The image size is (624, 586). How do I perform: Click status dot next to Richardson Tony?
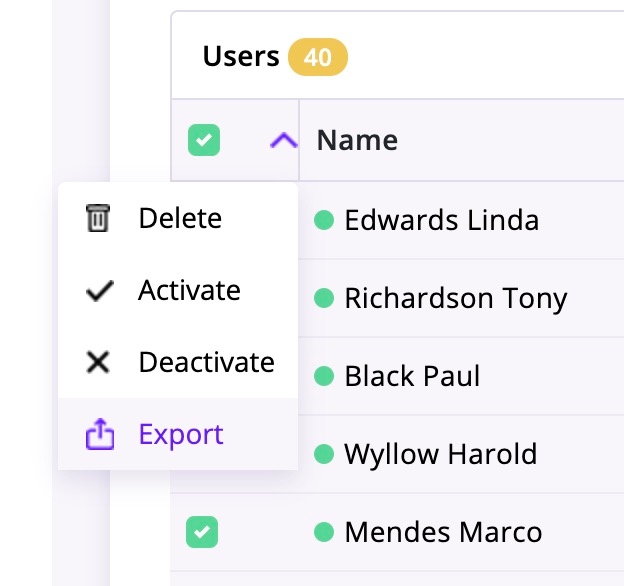tap(324, 297)
